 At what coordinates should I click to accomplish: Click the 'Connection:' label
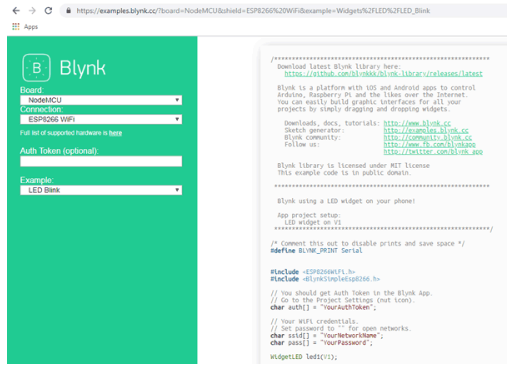(41, 110)
